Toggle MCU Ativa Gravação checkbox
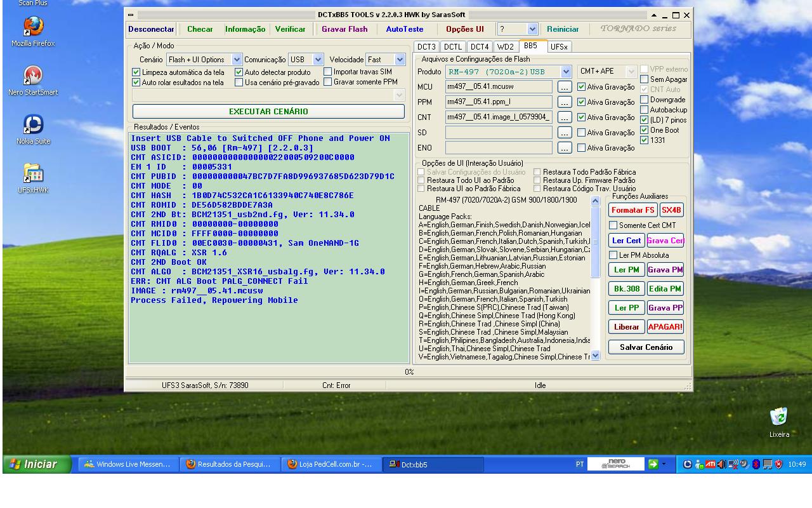 tap(581, 87)
